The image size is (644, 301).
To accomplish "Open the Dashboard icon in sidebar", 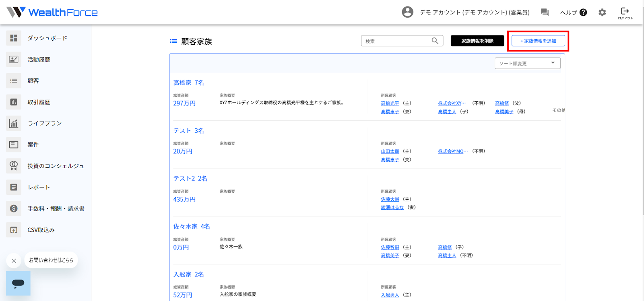I will (x=14, y=38).
